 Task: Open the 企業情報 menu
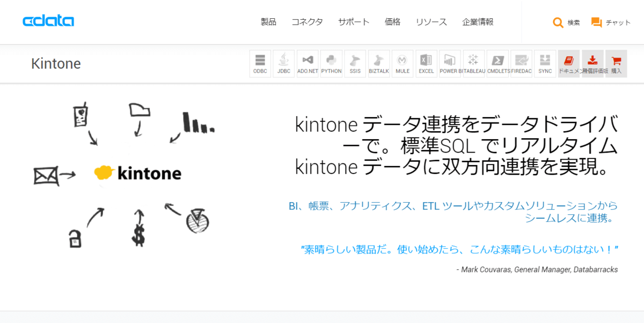(x=478, y=22)
